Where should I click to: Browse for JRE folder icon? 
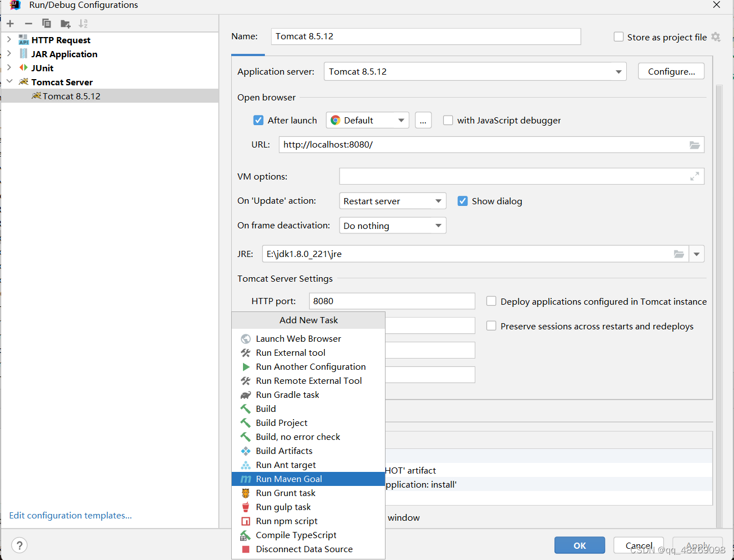[679, 254]
